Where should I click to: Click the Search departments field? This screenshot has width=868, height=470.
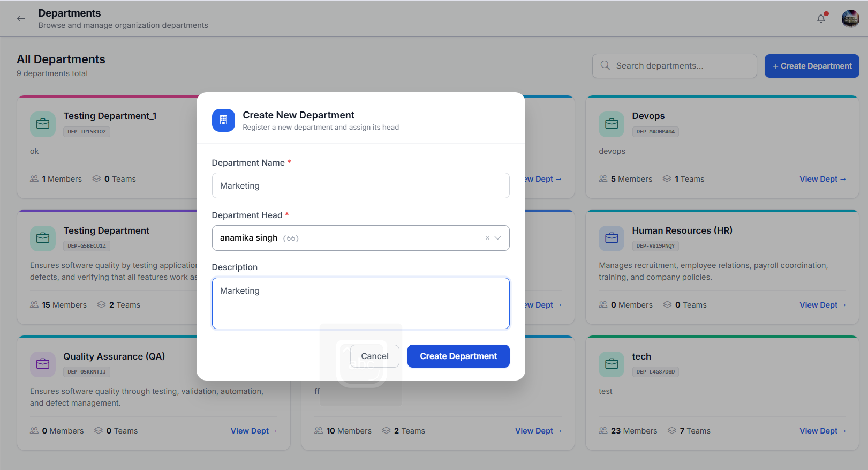pos(675,66)
